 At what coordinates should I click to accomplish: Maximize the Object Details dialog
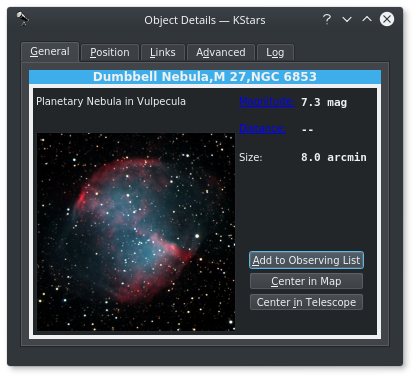[367, 19]
